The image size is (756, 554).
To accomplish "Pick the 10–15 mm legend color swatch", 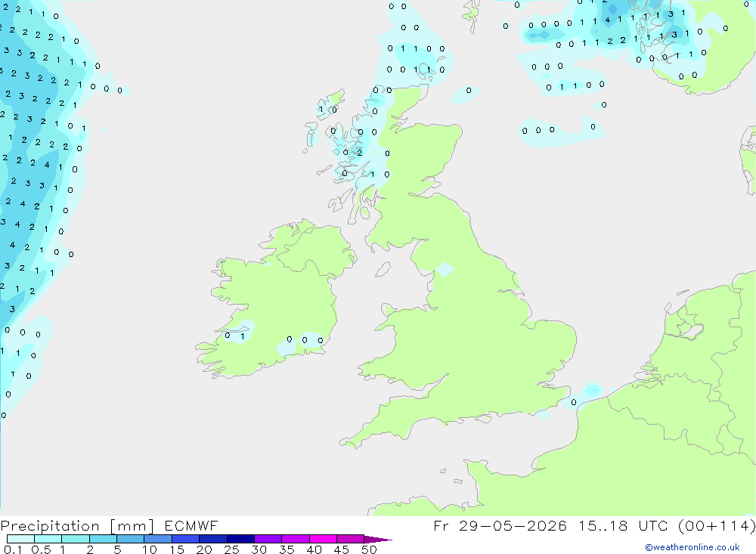I will pos(158,539).
